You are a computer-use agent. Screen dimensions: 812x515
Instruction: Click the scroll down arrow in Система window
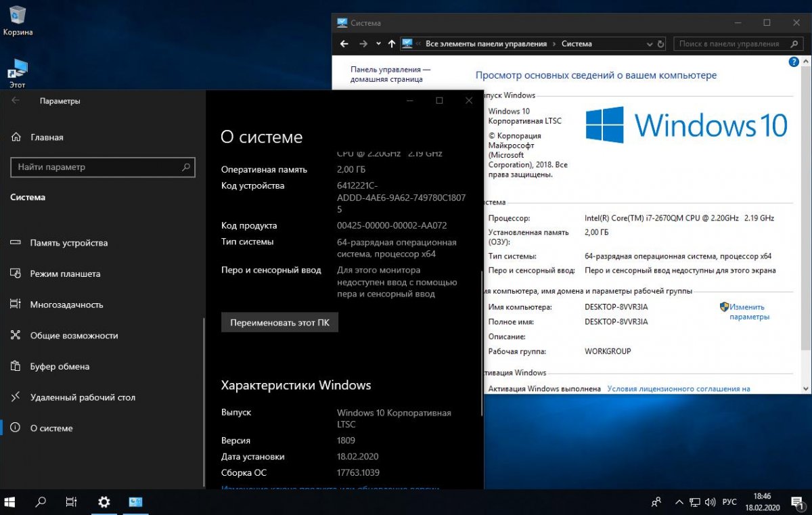click(805, 388)
